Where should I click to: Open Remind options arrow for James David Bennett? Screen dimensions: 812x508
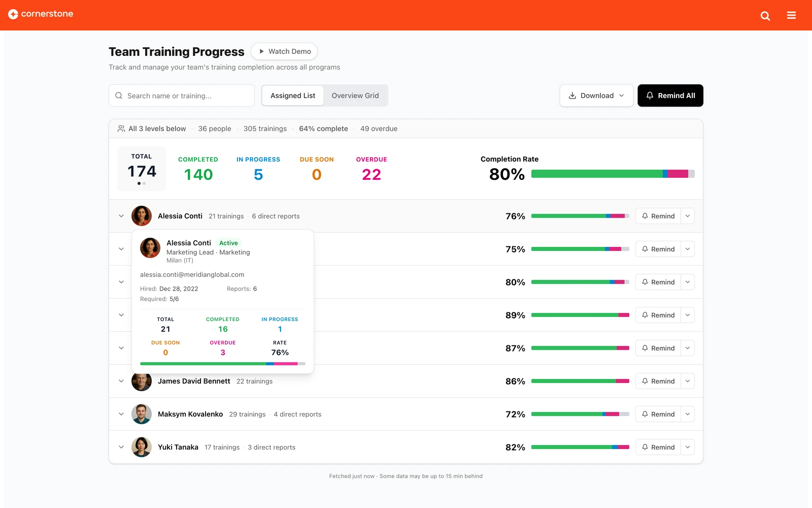point(688,381)
